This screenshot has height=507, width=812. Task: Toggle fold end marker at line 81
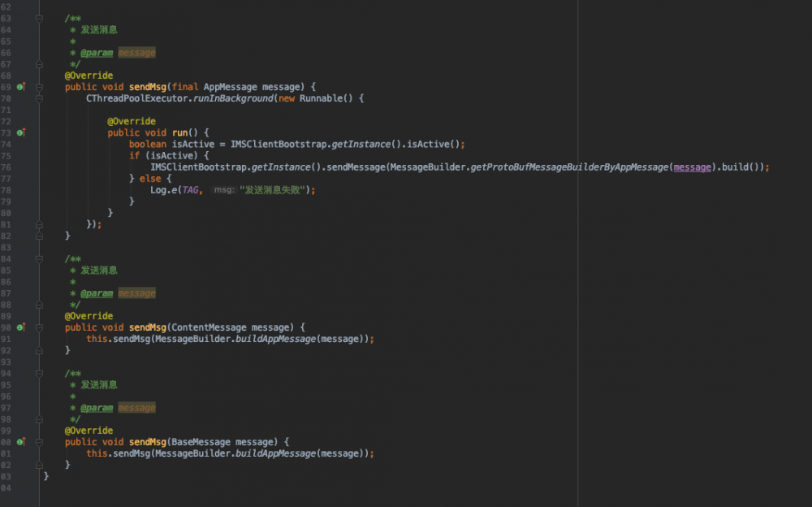tap(39, 224)
